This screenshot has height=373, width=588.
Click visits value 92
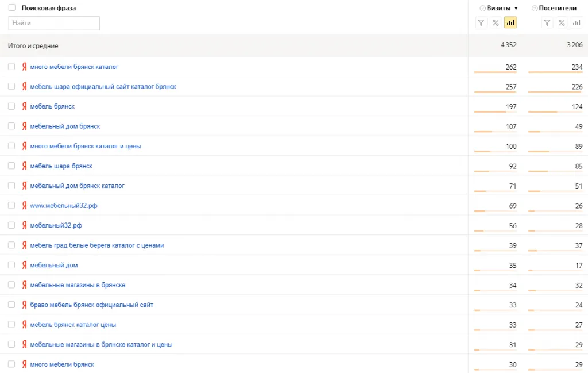point(513,166)
